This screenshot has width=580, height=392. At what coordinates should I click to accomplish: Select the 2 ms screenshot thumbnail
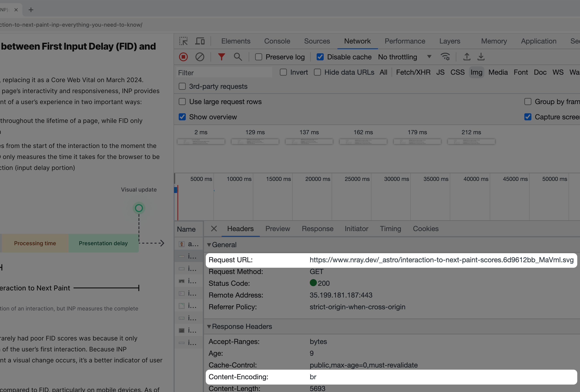[x=201, y=142]
